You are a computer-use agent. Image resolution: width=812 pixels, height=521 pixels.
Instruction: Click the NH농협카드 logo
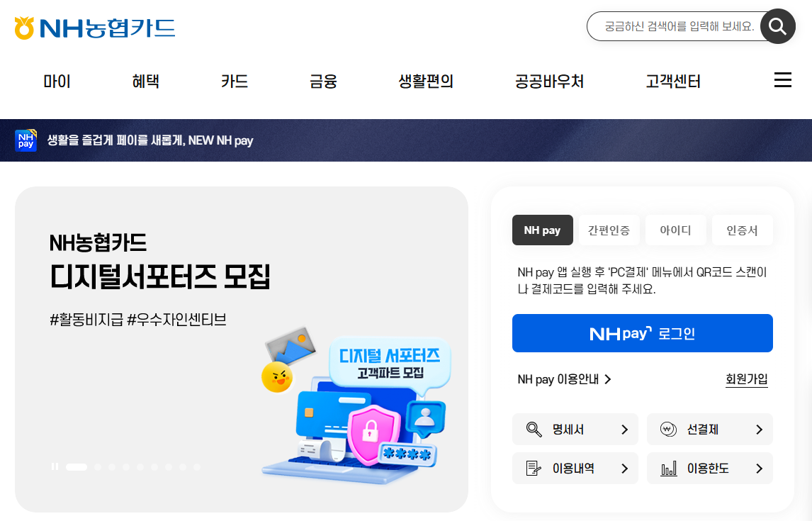[x=95, y=28]
